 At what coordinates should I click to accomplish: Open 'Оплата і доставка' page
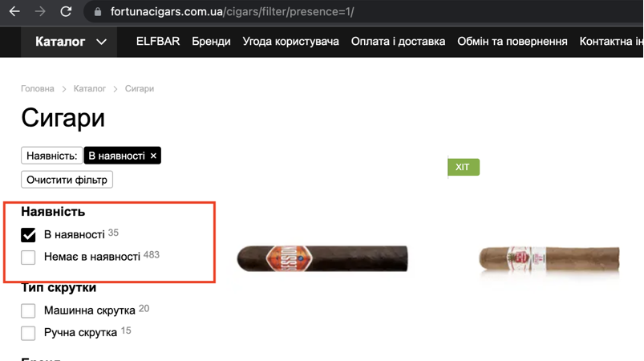(398, 42)
